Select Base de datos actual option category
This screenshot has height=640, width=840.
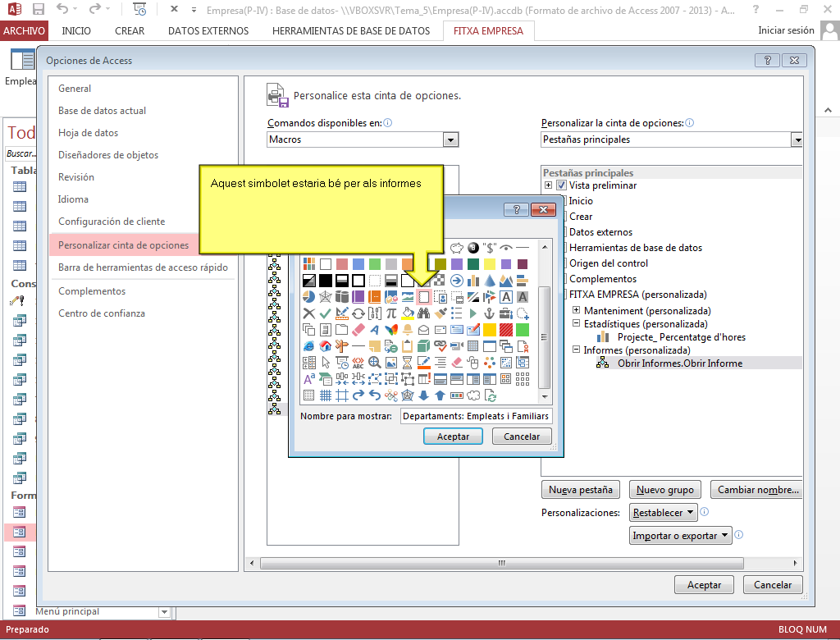click(102, 111)
